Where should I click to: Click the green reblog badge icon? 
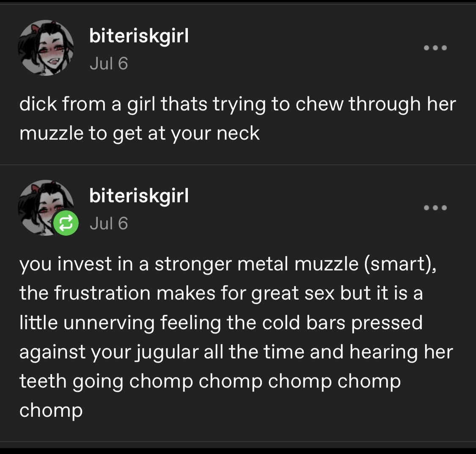coord(66,223)
